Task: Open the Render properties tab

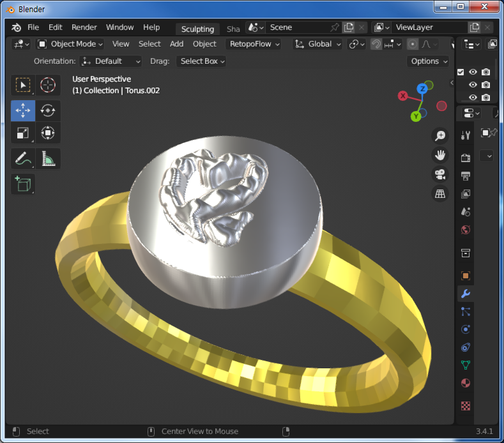Action: coord(466,158)
